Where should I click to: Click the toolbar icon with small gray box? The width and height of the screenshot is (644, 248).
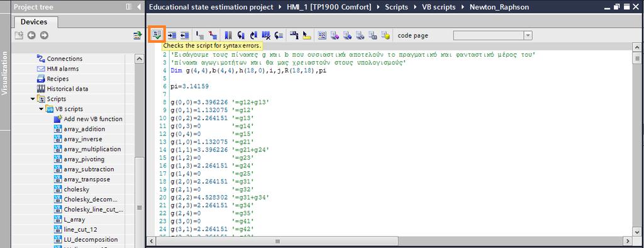(x=372, y=36)
